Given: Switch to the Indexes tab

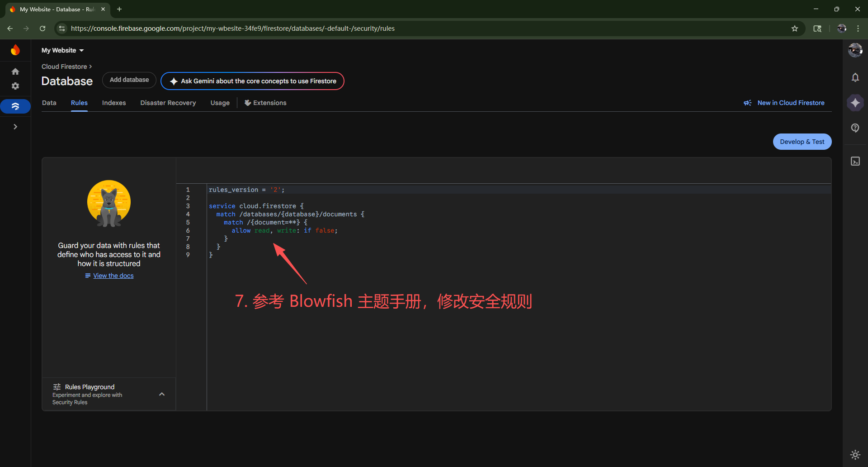Looking at the screenshot, I should pos(114,103).
